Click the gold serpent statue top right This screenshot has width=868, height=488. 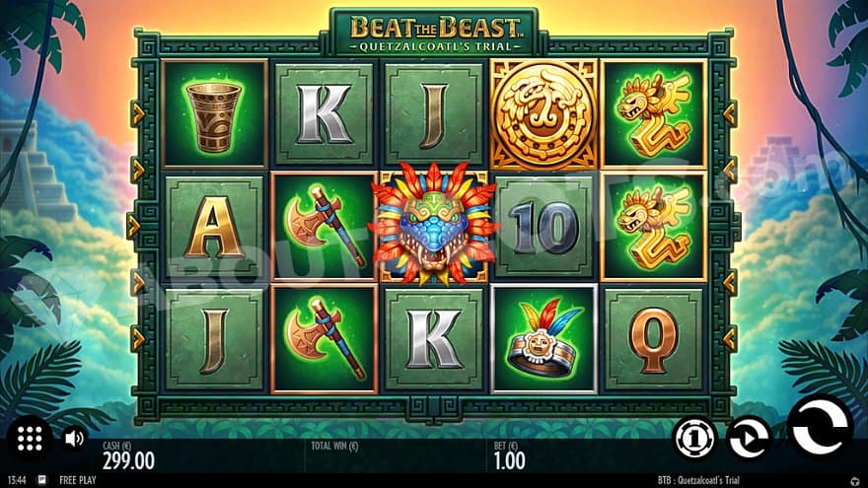click(x=653, y=114)
